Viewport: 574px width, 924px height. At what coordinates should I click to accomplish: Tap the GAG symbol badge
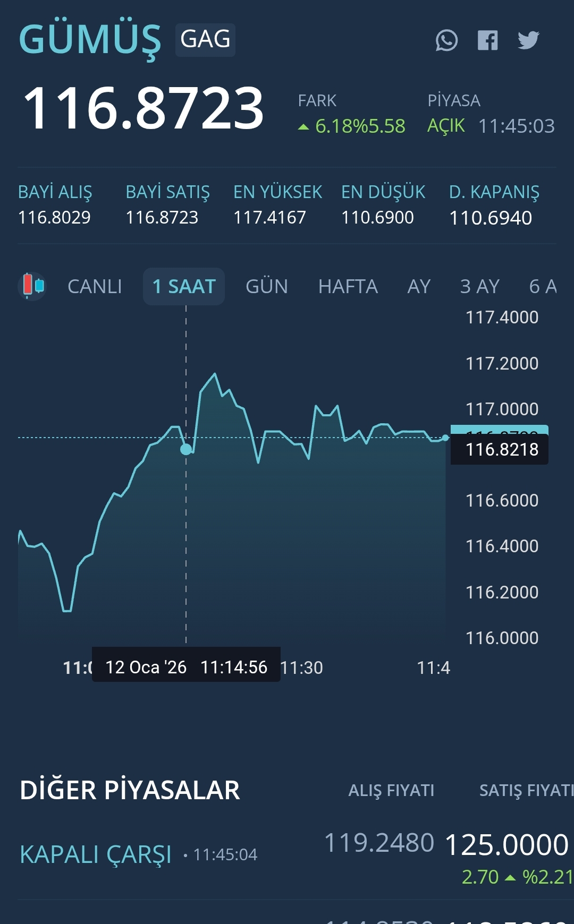click(205, 39)
